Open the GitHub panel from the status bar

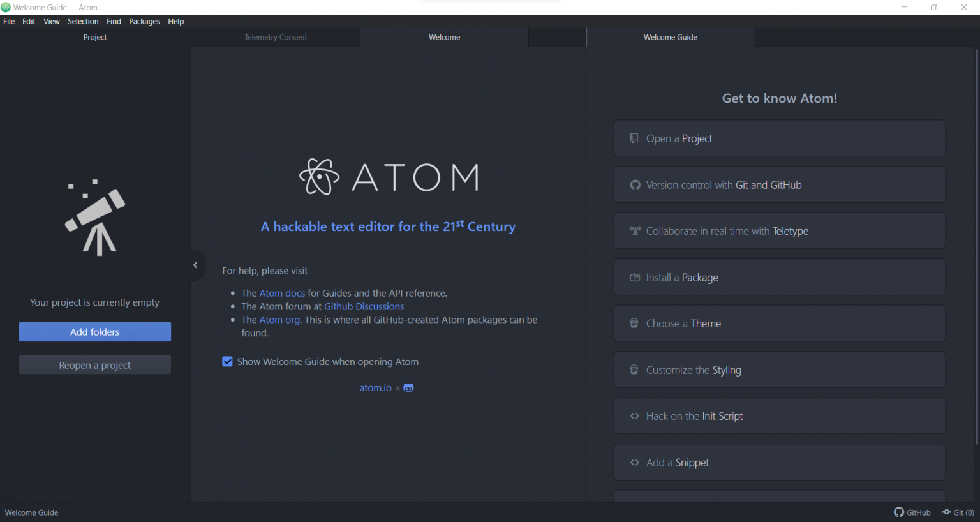pyautogui.click(x=912, y=512)
